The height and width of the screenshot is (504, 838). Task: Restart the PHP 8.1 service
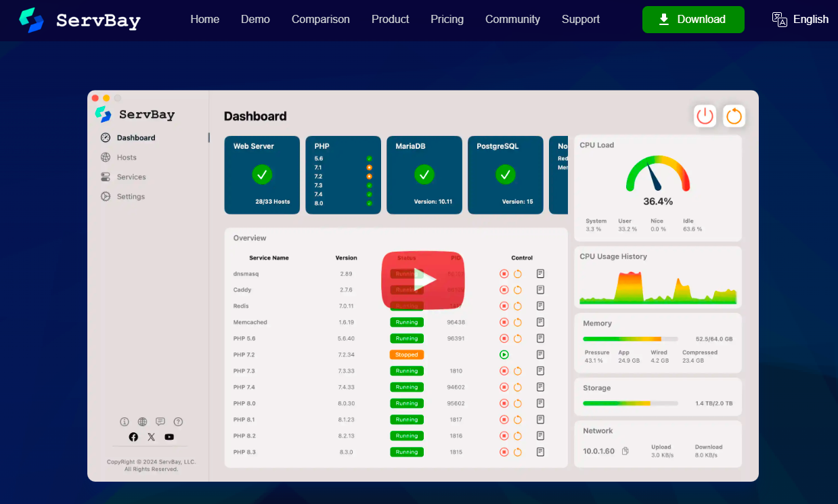(x=518, y=419)
